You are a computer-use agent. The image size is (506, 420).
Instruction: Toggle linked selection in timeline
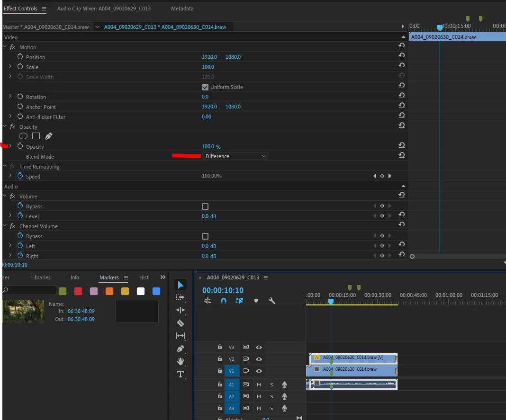(239, 301)
